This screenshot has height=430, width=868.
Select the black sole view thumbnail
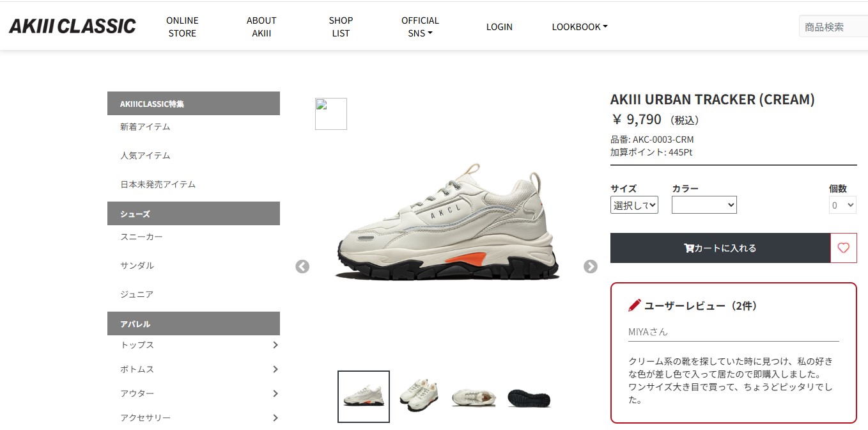(x=529, y=398)
